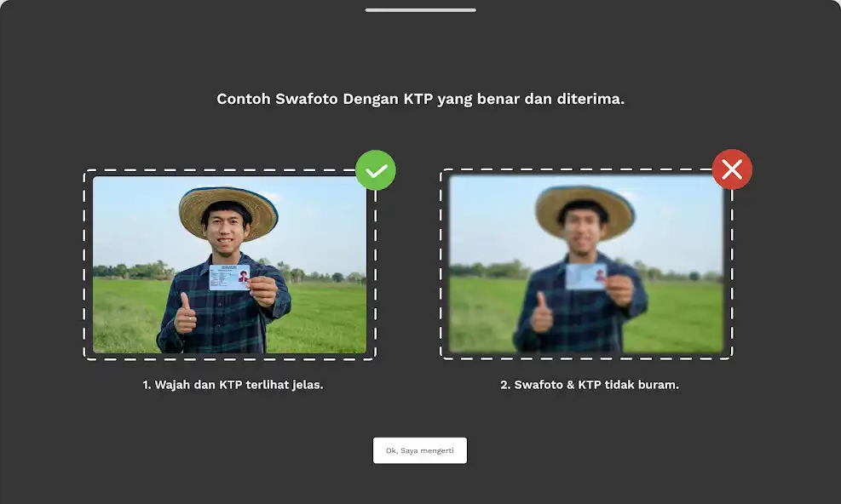The height and width of the screenshot is (504, 841).
Task: Select the blurry rejected-example selfie photo
Action: tap(586, 264)
